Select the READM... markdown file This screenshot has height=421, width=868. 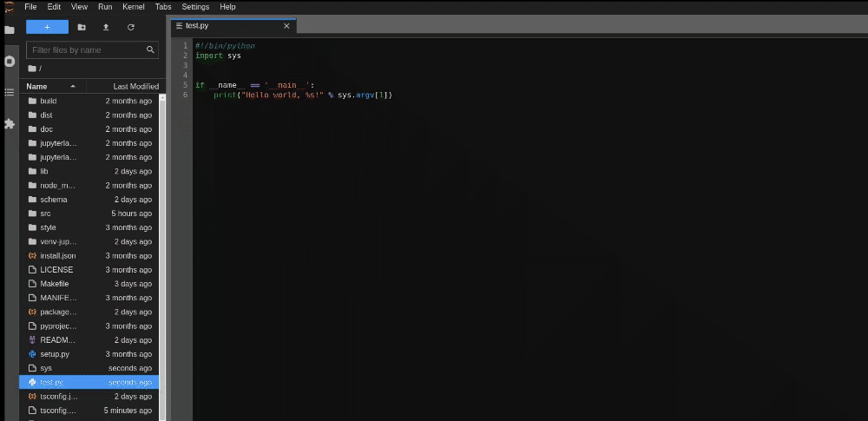coord(89,340)
